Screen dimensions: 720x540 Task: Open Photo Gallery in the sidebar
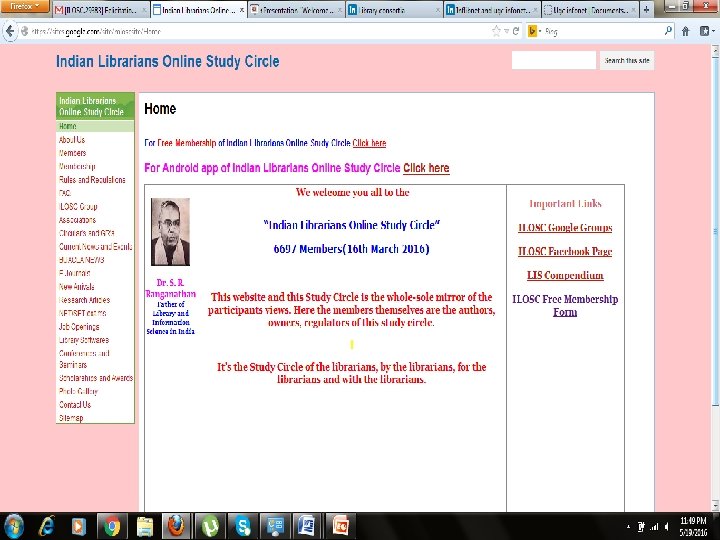pos(79,392)
